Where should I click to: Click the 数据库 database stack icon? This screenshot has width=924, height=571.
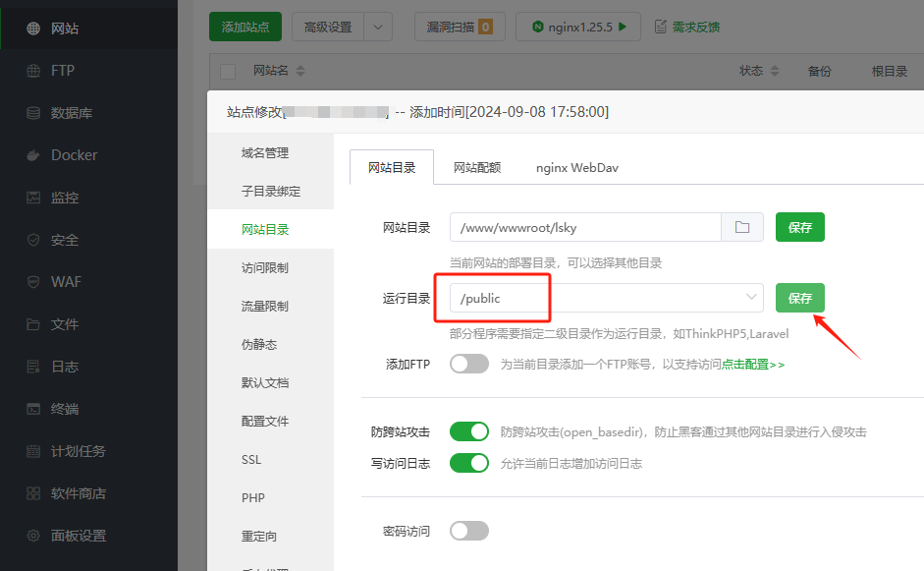coord(33,113)
